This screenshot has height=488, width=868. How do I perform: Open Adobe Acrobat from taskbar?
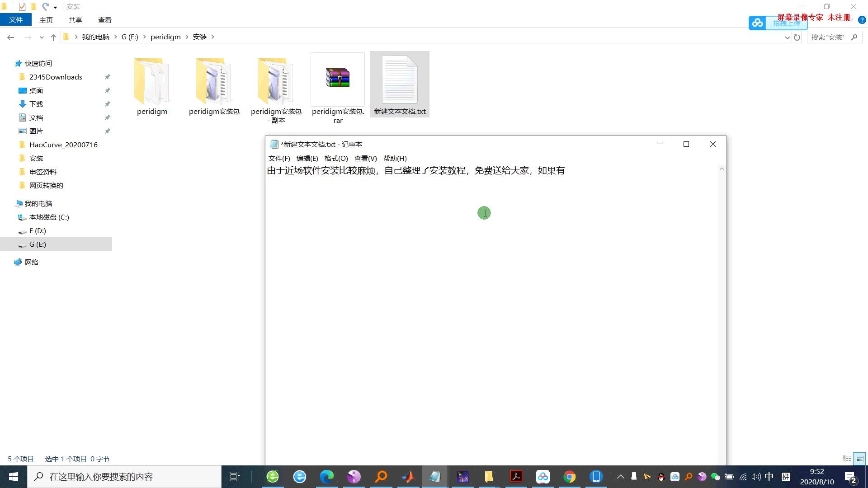click(516, 476)
